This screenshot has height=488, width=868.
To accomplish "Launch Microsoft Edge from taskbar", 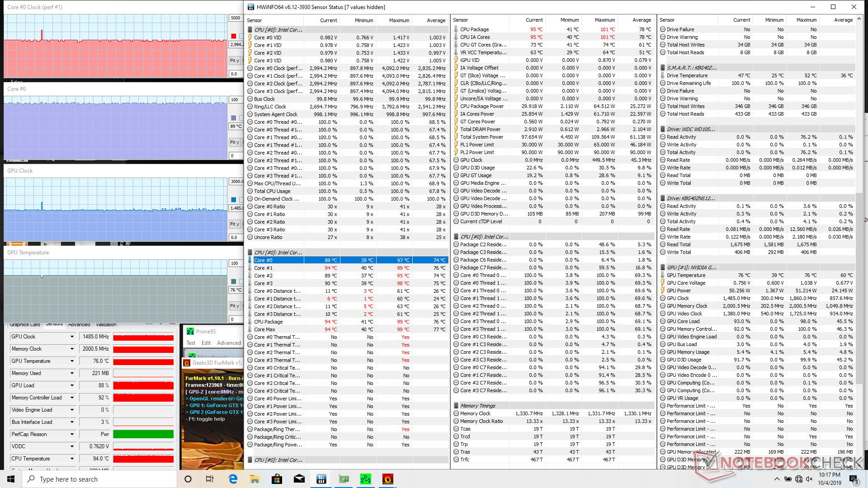I will 233,479.
